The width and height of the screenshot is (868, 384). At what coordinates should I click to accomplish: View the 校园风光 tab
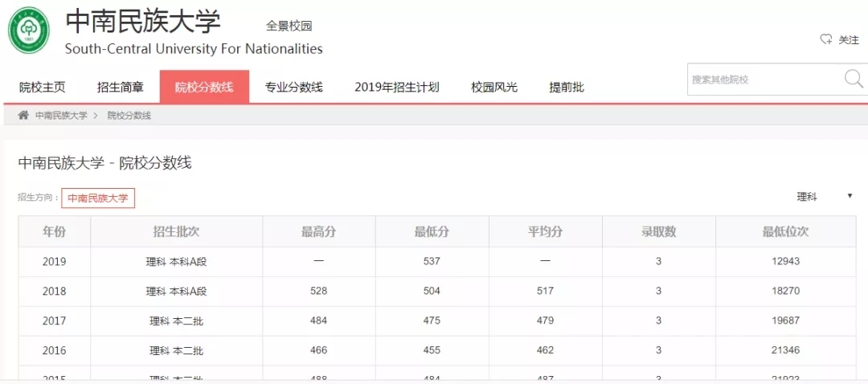(x=494, y=88)
